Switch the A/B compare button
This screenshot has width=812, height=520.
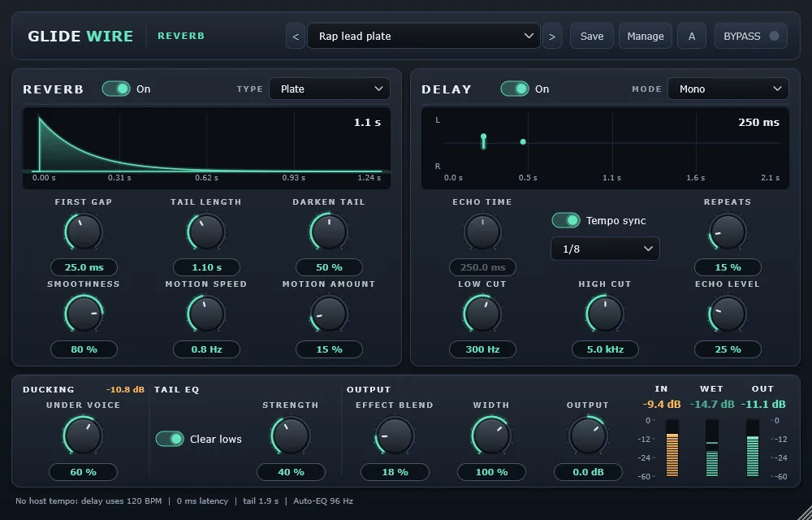pyautogui.click(x=691, y=37)
